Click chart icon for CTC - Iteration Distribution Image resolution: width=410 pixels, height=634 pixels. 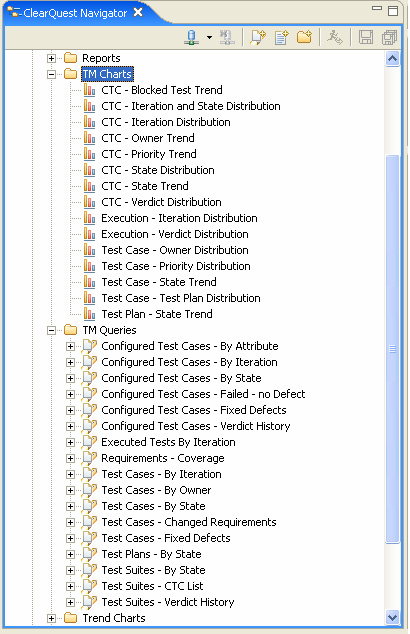pos(89,122)
